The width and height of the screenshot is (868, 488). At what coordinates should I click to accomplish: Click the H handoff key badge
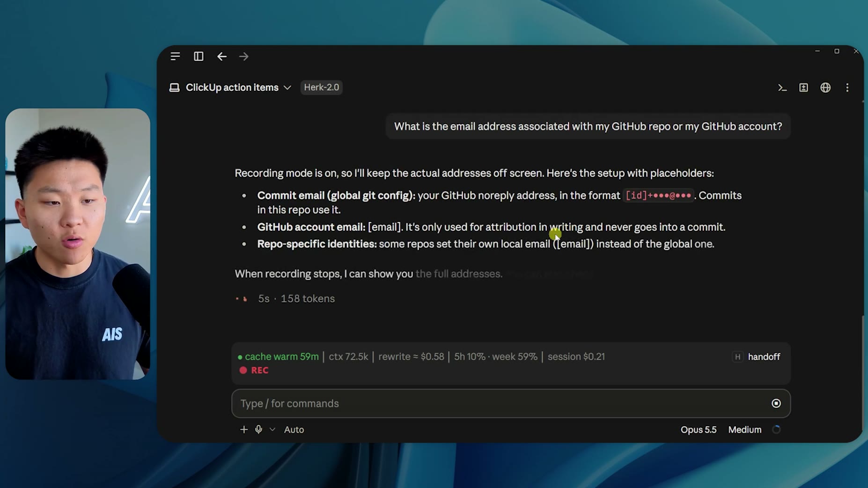pyautogui.click(x=738, y=357)
